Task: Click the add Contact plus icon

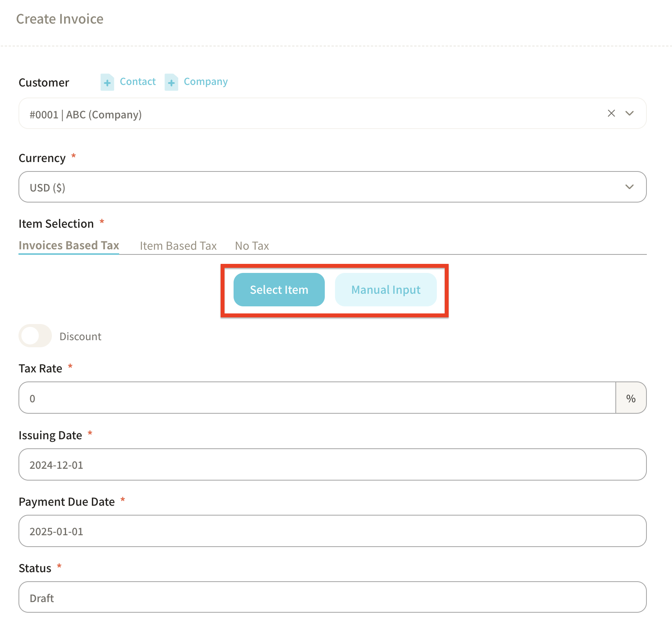Action: tap(107, 82)
